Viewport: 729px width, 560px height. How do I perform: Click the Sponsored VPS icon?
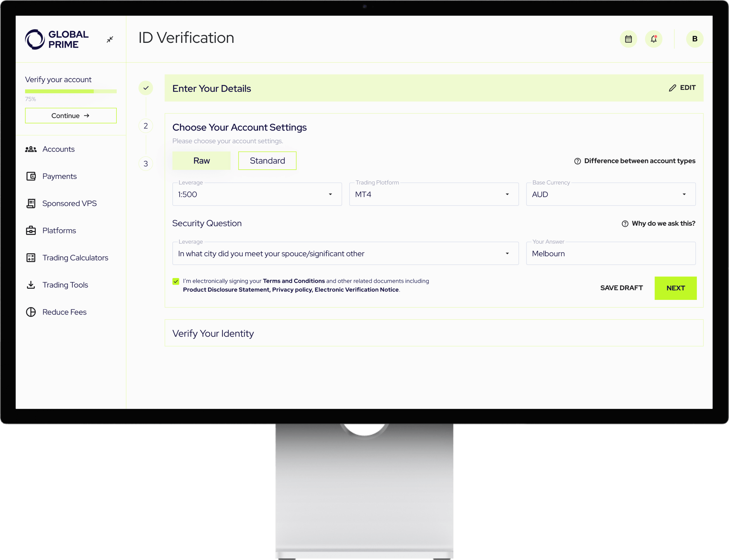pos(31,203)
